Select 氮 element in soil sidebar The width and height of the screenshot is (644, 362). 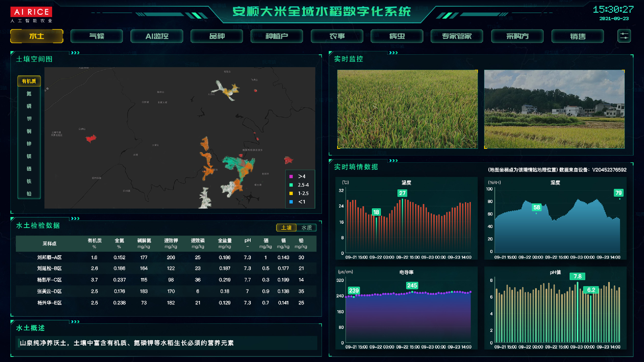29,94
